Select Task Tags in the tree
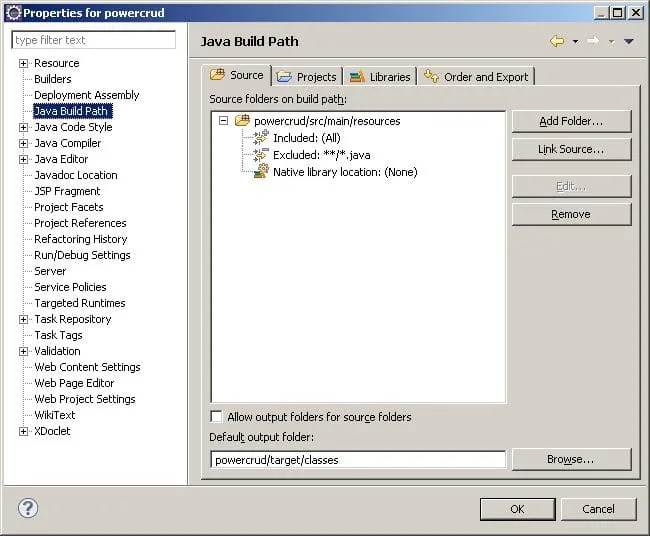Image resolution: width=650 pixels, height=536 pixels. pos(58,335)
